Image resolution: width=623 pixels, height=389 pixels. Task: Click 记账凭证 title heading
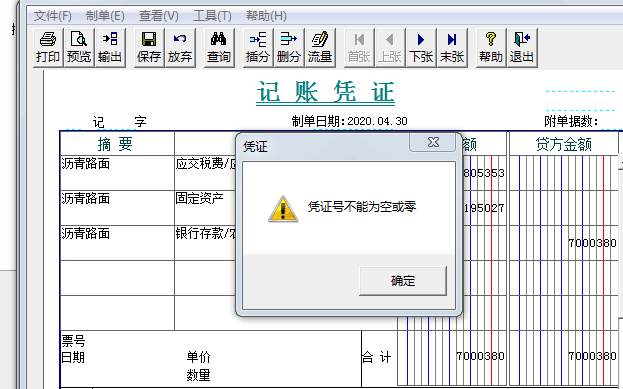(x=325, y=92)
